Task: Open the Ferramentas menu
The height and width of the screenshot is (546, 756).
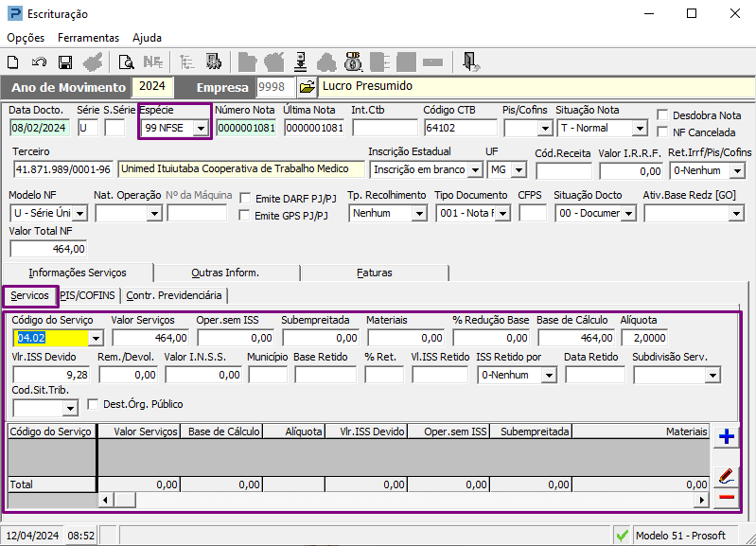Action: [88, 38]
